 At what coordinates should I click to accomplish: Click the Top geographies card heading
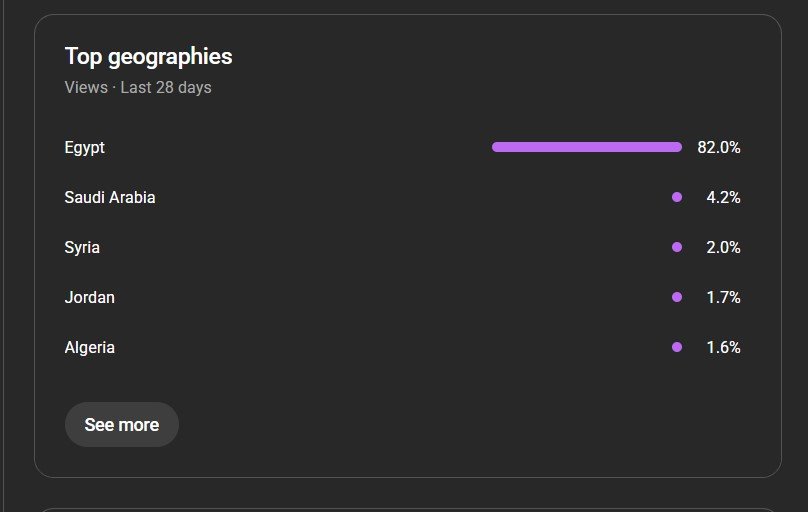pyautogui.click(x=149, y=56)
